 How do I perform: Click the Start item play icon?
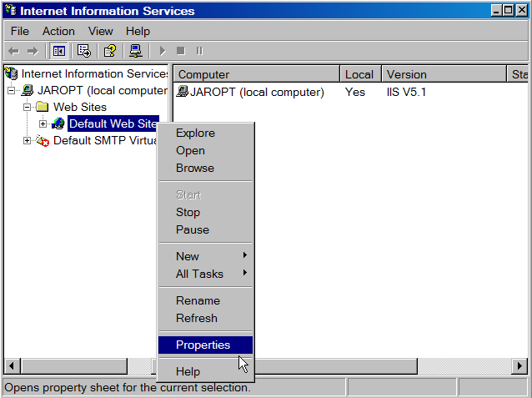163,51
